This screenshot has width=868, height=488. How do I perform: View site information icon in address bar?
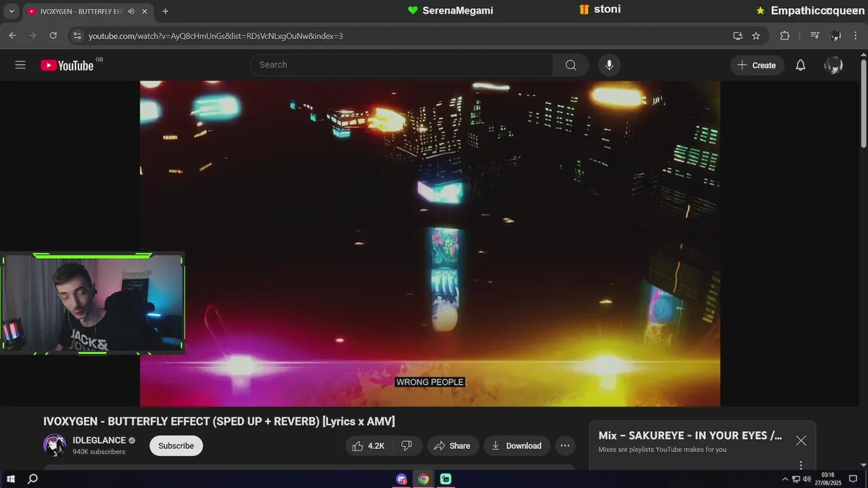[77, 36]
